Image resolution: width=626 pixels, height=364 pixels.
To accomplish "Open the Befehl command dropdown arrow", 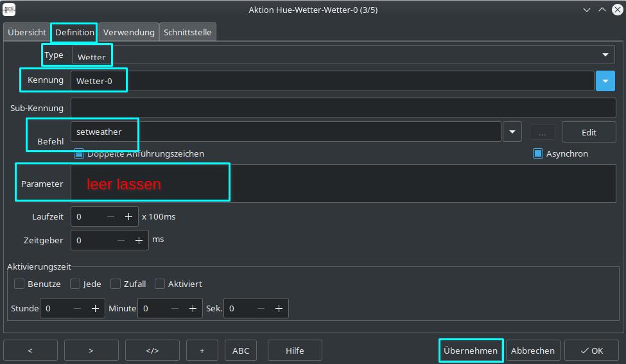I will coord(512,132).
